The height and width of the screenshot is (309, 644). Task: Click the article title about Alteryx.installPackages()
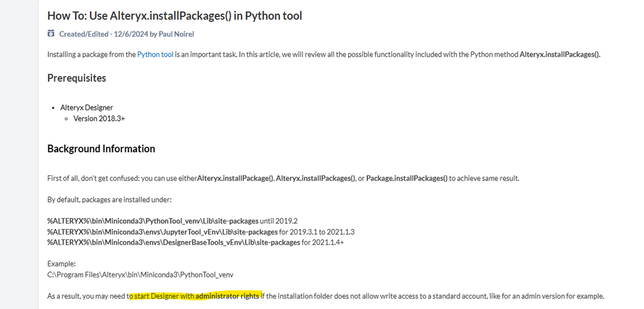point(175,15)
